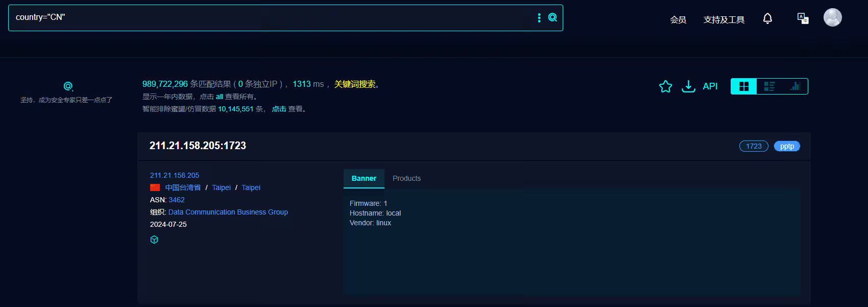Open the 支持及工具 menu
The width and height of the screenshot is (868, 307).
click(x=724, y=20)
